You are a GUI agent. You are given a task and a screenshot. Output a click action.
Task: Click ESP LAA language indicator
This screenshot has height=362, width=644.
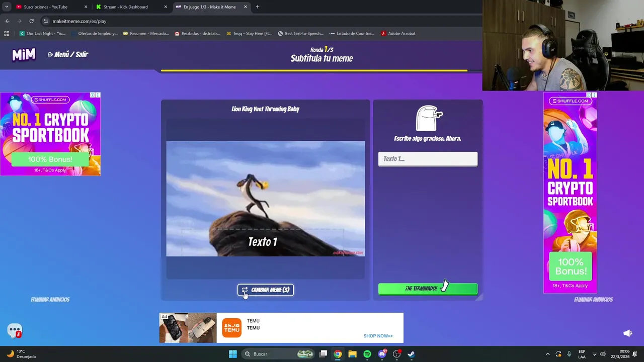(582, 354)
